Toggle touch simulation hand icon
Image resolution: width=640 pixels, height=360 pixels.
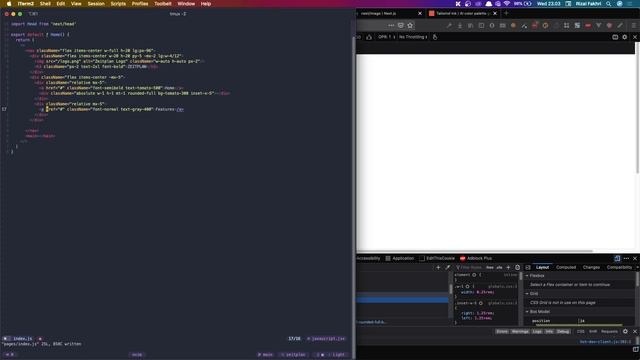435,37
